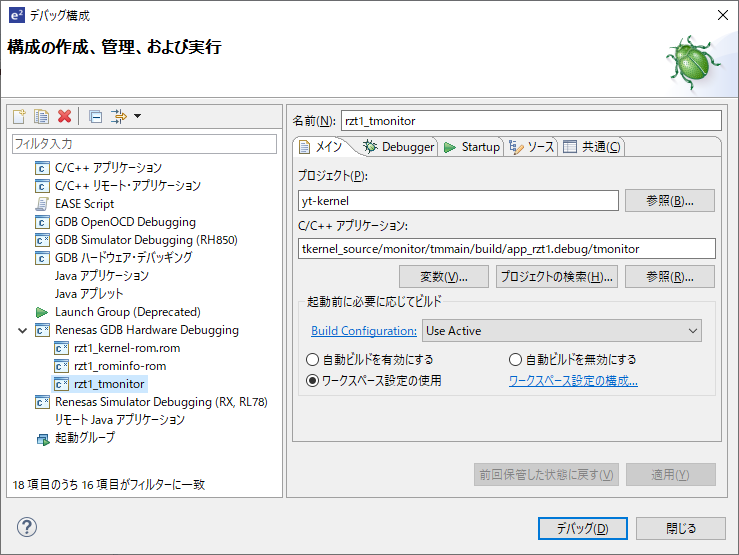Select EASE Script configuration type
The height and width of the screenshot is (555, 739).
pos(84,204)
